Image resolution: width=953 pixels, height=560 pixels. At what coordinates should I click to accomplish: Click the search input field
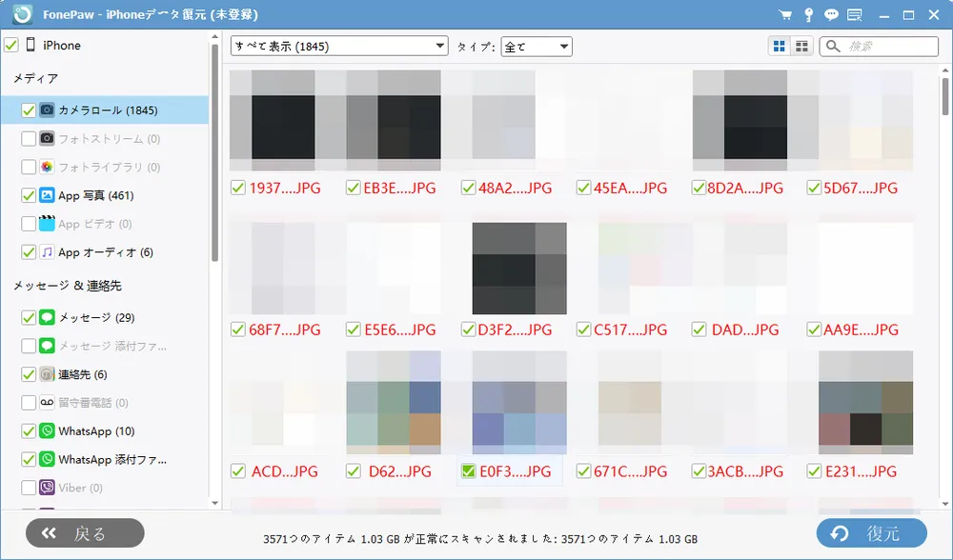879,46
